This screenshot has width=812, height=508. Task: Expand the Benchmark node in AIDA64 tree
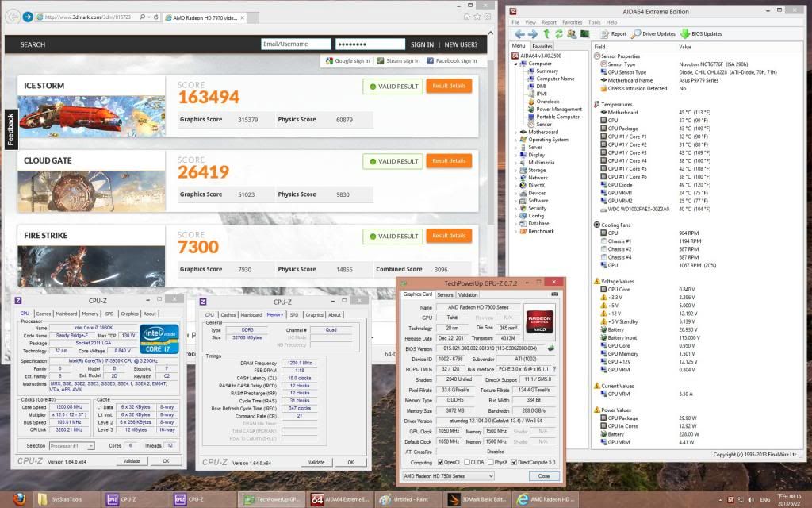tap(515, 231)
